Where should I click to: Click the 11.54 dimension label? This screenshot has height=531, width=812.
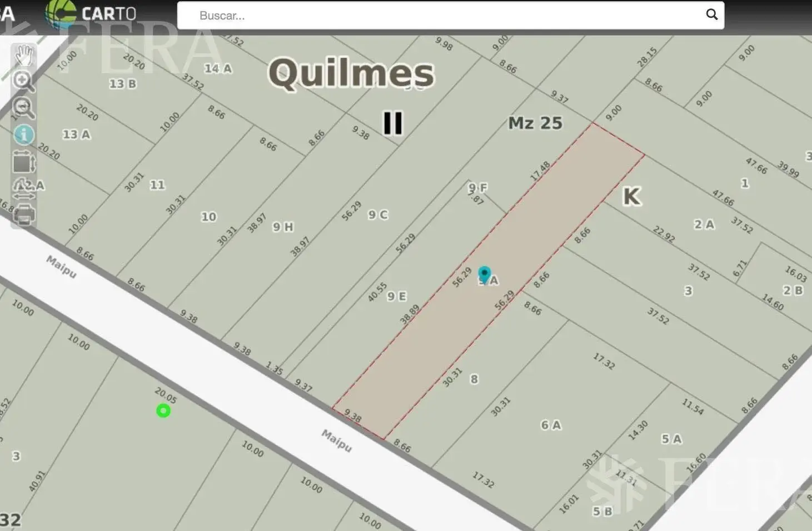[693, 407]
